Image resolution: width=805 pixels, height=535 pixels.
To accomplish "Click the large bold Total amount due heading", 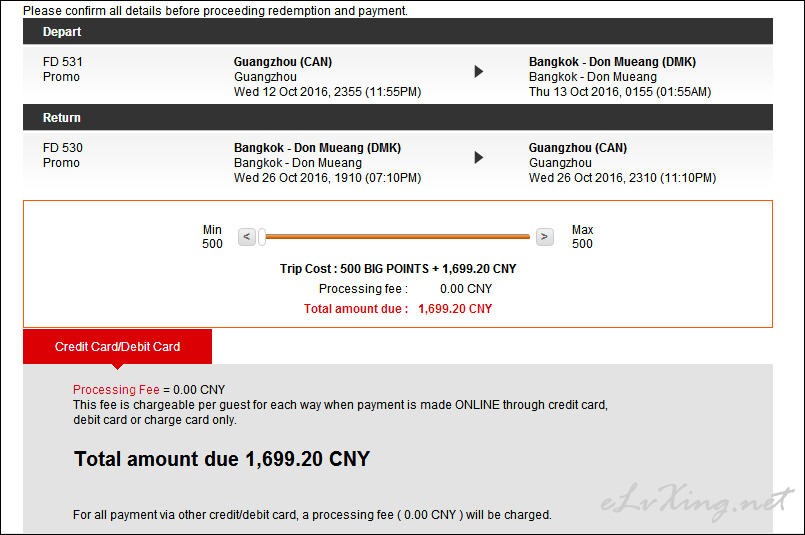I will pyautogui.click(x=222, y=459).
